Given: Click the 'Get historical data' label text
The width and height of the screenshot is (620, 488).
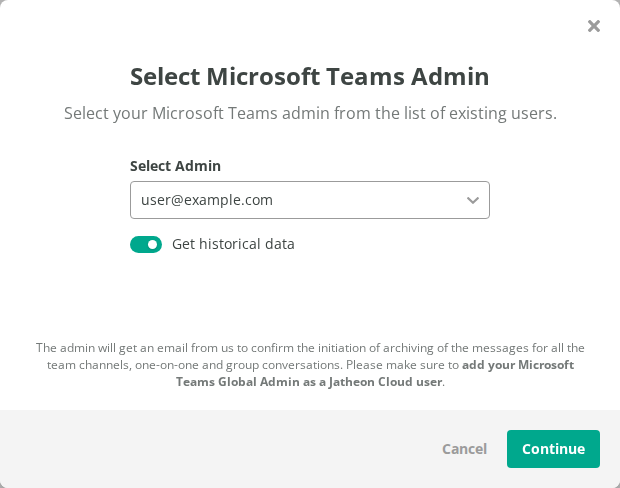Looking at the screenshot, I should 233,244.
